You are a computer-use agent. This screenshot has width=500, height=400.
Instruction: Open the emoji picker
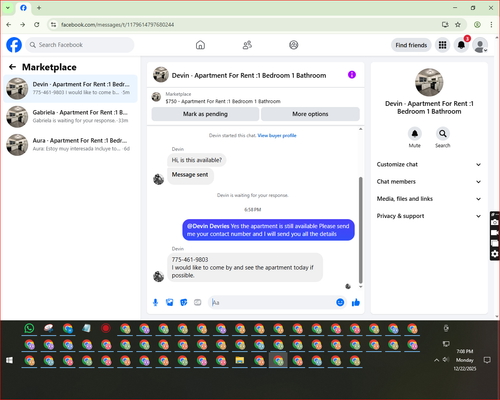pos(340,302)
